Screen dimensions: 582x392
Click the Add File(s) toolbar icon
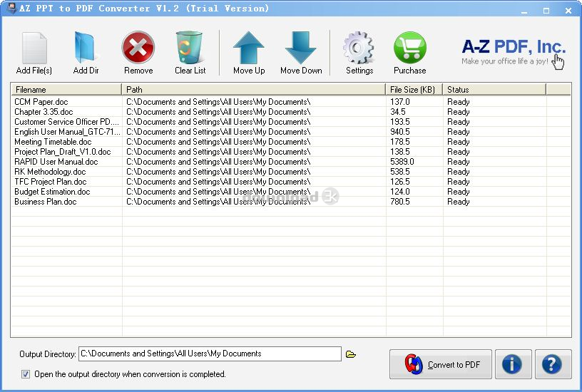pyautogui.click(x=34, y=48)
